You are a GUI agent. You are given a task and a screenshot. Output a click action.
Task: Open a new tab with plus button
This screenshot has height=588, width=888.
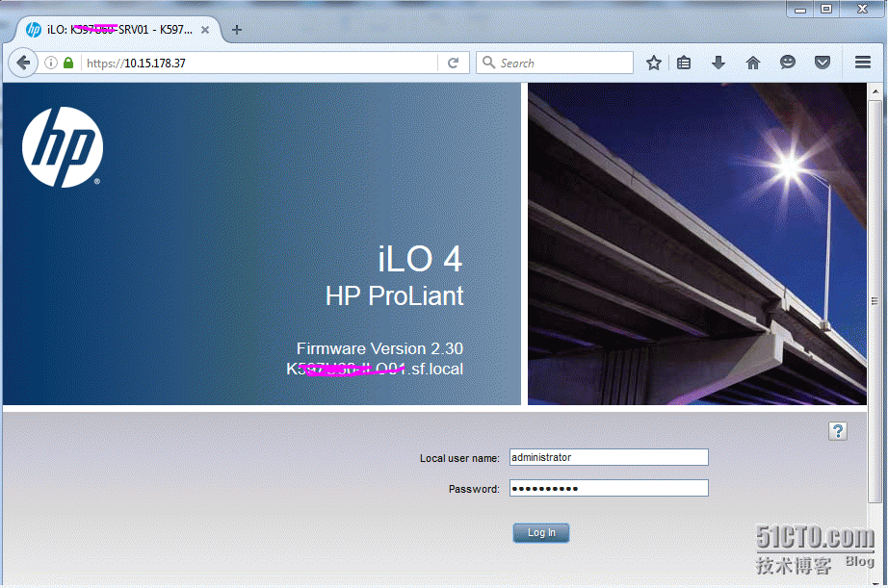(237, 30)
